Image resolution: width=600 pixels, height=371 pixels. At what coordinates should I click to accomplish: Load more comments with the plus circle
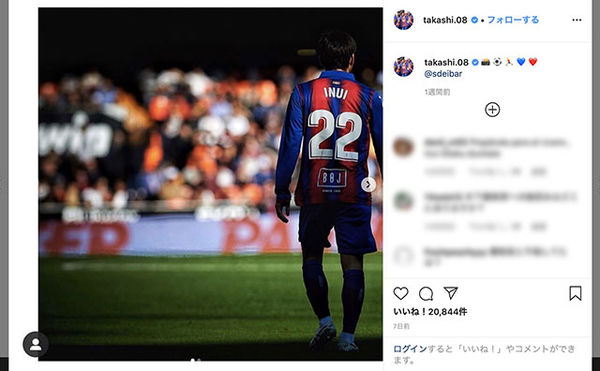492,110
